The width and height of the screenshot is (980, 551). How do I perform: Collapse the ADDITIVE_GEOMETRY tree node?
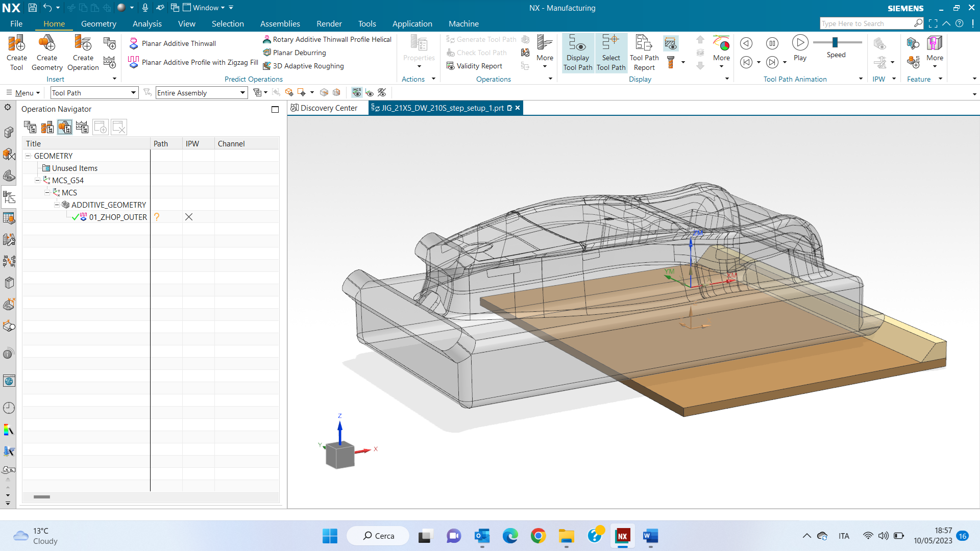57,205
